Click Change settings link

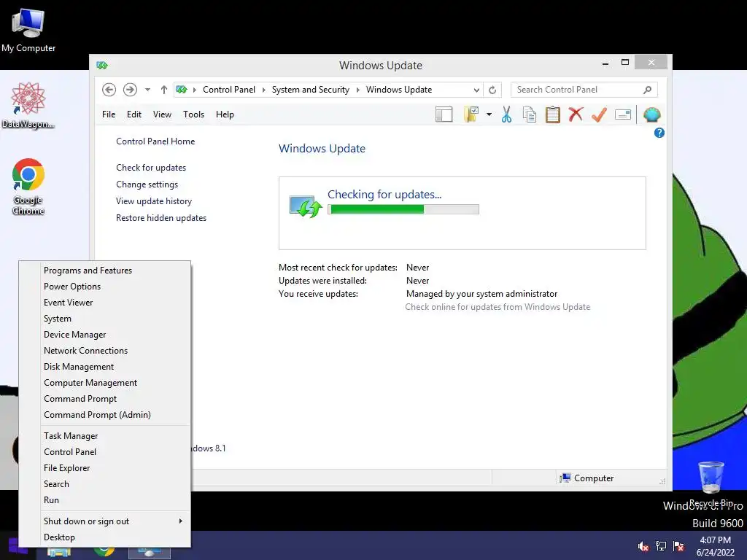click(x=147, y=184)
